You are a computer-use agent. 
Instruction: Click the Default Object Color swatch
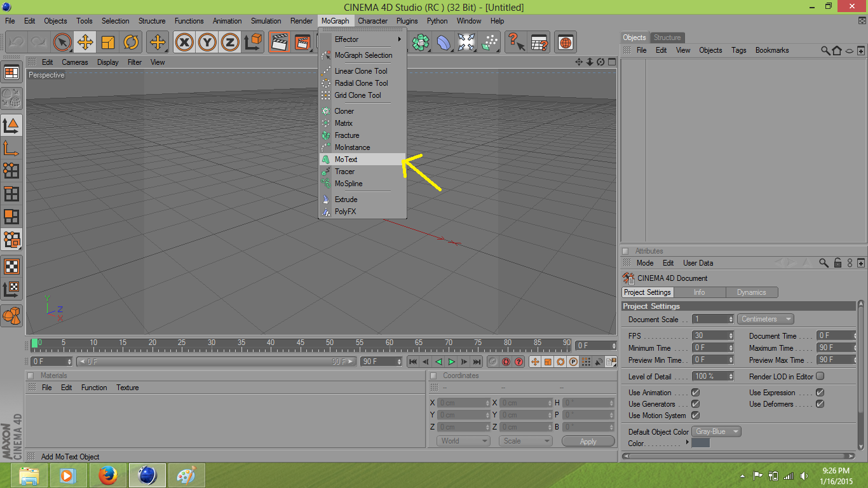tap(700, 443)
